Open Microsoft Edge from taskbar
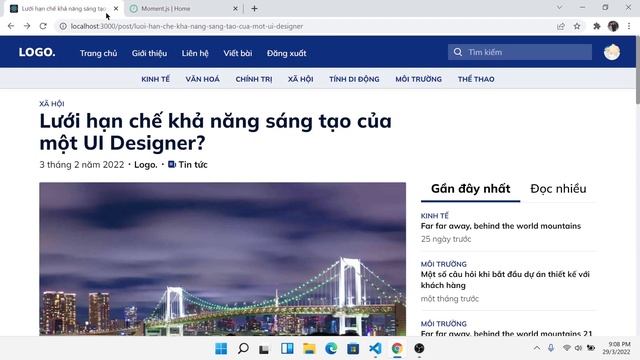The image size is (640, 360). [331, 349]
